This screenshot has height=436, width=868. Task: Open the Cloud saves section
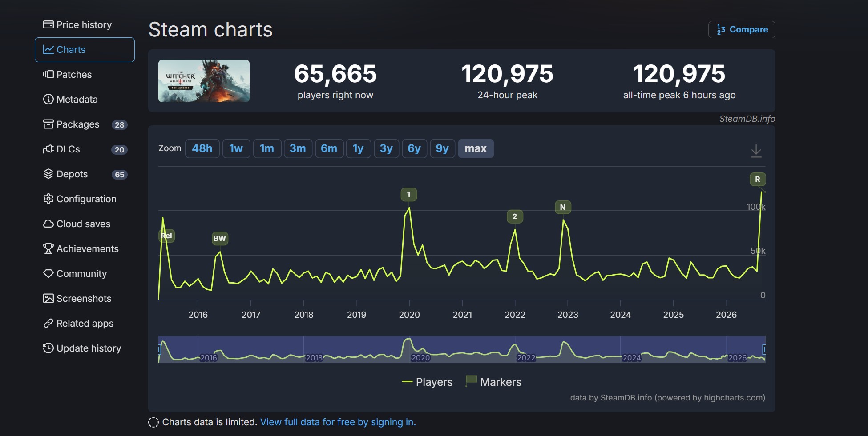click(x=85, y=224)
